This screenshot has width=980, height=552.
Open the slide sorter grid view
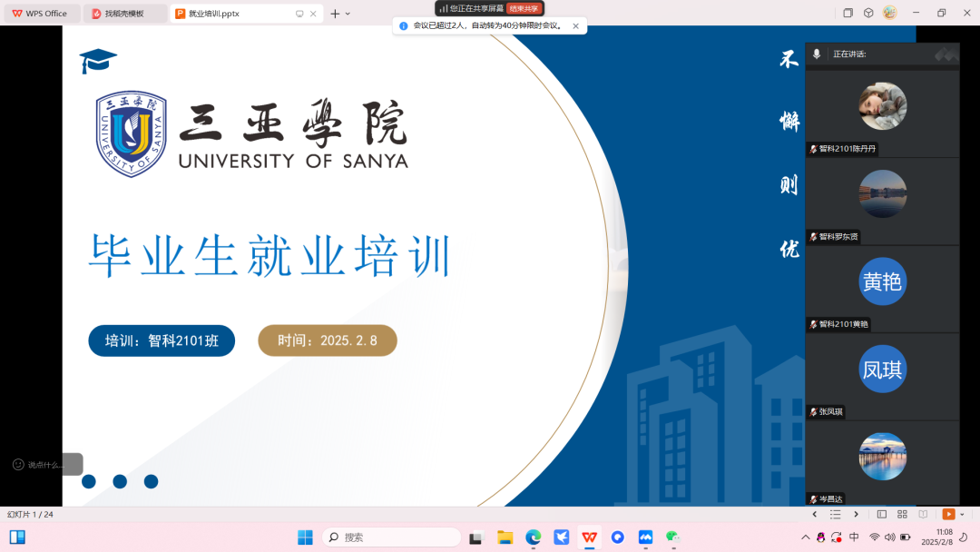pos(901,514)
